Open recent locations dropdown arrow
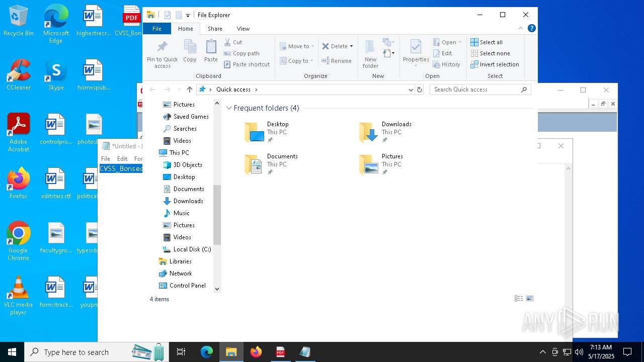Viewport: 644px width, 362px height. point(179,89)
